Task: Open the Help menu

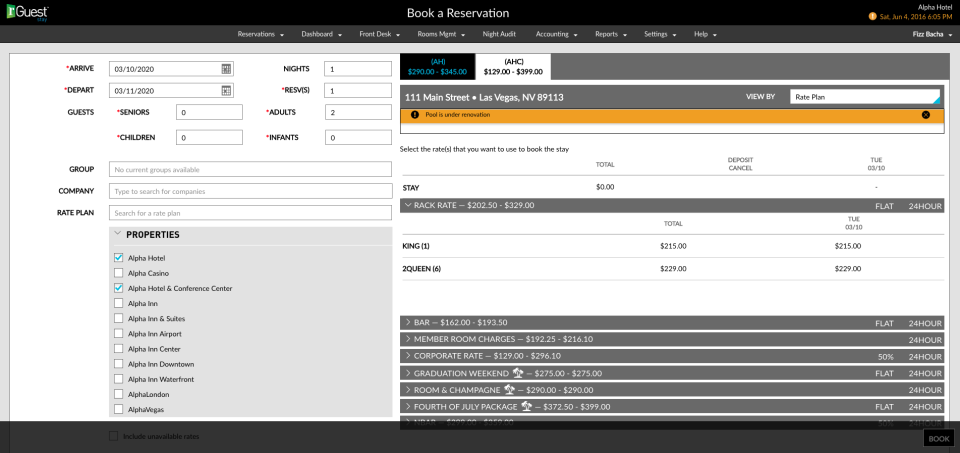Action: [705, 34]
